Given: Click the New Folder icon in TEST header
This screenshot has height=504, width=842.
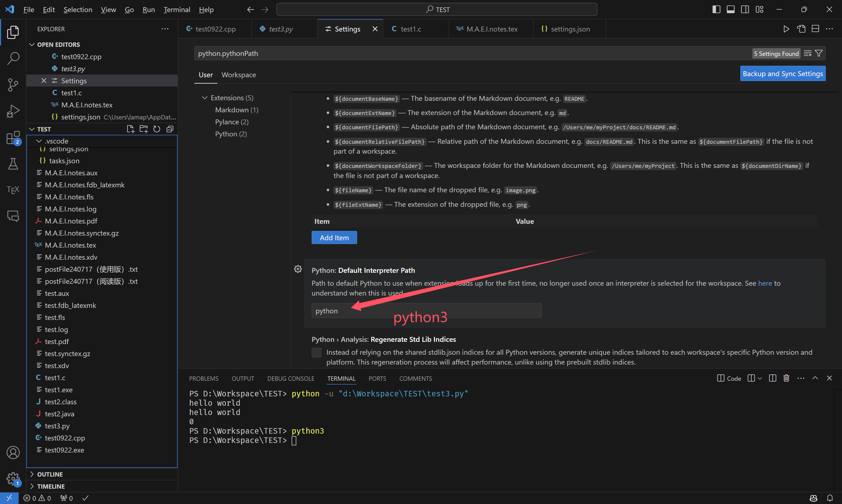Looking at the screenshot, I should pyautogui.click(x=144, y=129).
